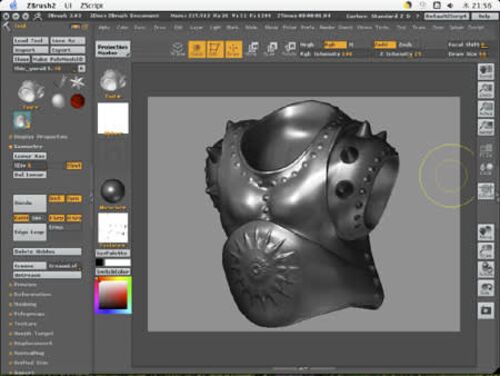Toggle the Zadd mode button
The image size is (500, 376).
(384, 45)
